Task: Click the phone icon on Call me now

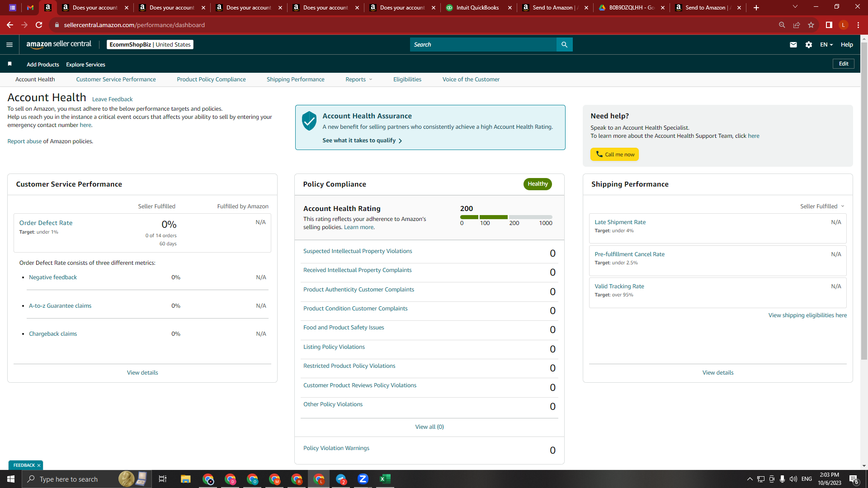Action: click(599, 155)
